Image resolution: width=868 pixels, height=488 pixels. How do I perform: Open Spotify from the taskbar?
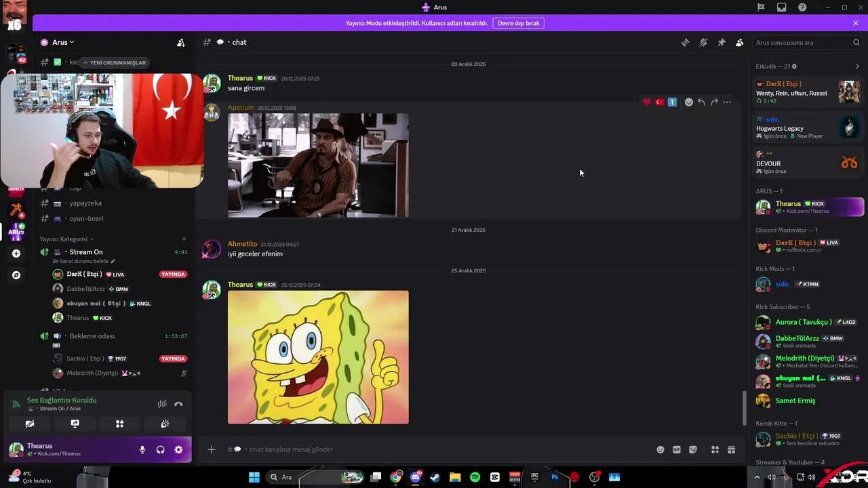(x=475, y=477)
